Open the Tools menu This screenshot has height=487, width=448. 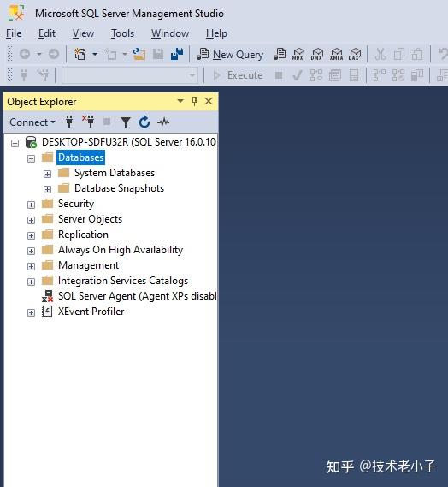click(122, 33)
